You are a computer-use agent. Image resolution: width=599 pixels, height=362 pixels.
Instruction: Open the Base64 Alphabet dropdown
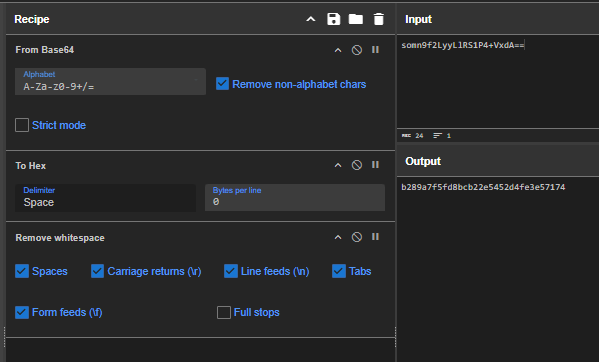[x=110, y=81]
